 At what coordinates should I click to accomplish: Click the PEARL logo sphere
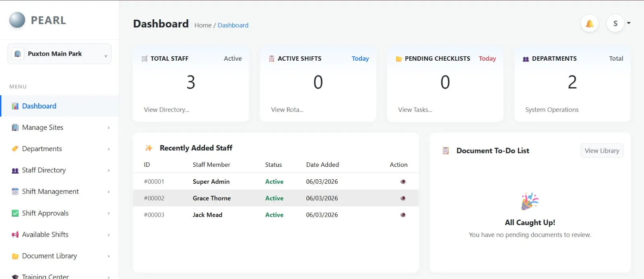click(x=17, y=20)
